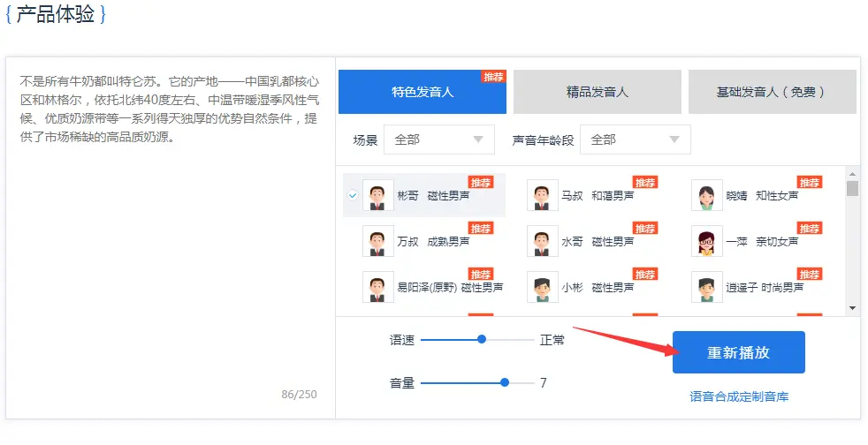The image size is (868, 445).
Task: Click the 重新播放 button
Action: coord(738,352)
